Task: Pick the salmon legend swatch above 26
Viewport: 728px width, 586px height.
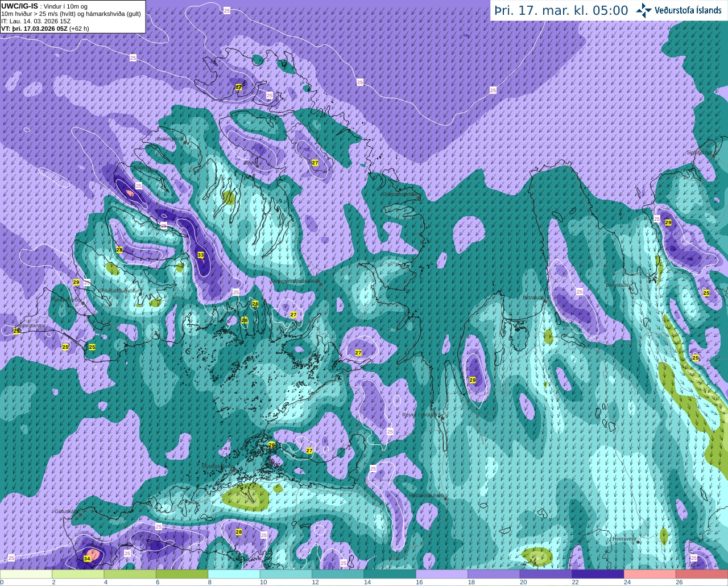Action: 702,574
